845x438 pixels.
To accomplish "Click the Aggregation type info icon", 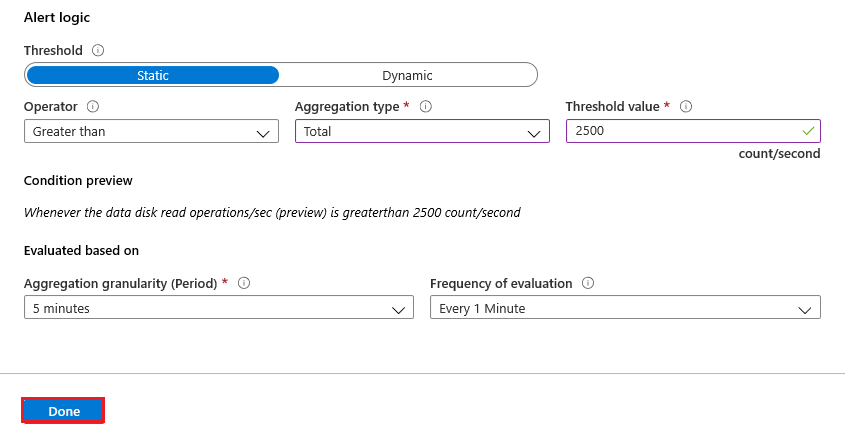I will 426,106.
